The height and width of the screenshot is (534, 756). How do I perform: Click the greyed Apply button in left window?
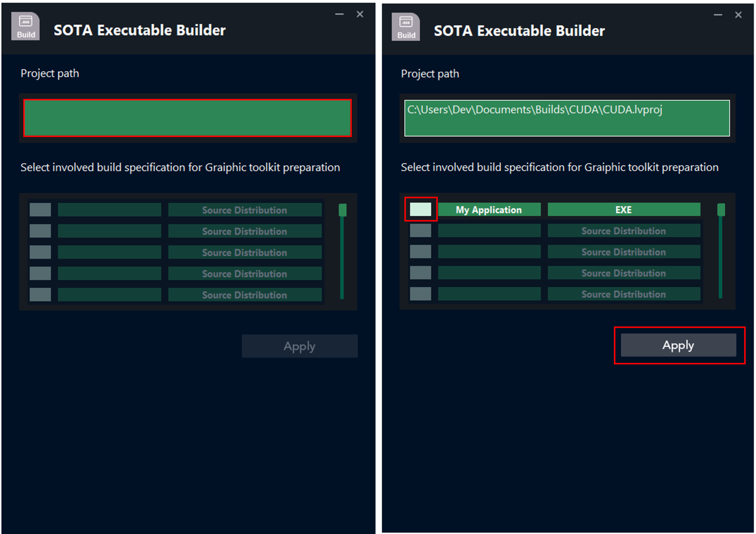(300, 346)
